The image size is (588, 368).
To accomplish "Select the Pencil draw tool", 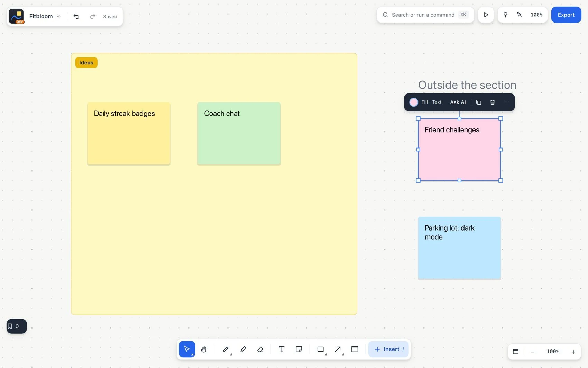I will 226,349.
